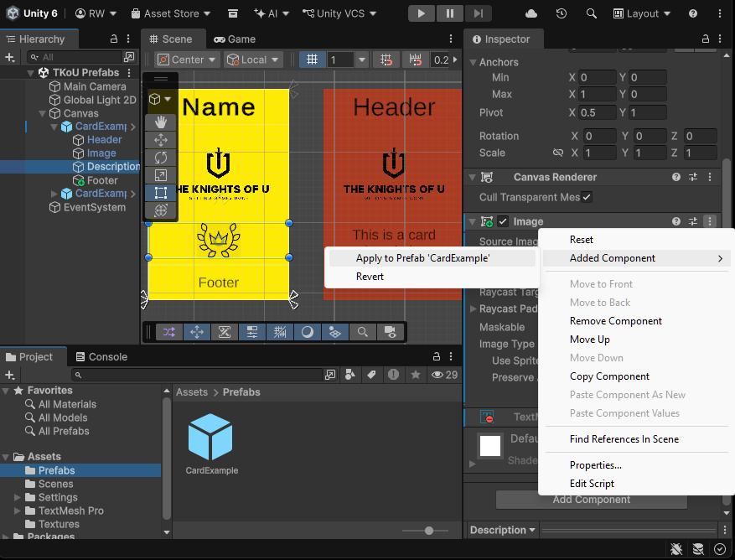The image size is (735, 560).
Task: Open Undo History clock icon
Action: click(561, 13)
